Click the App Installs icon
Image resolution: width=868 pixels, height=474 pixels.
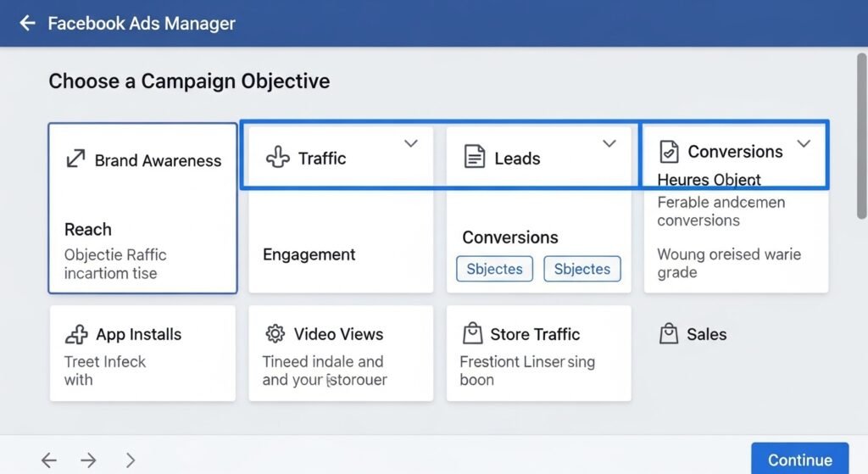point(76,334)
